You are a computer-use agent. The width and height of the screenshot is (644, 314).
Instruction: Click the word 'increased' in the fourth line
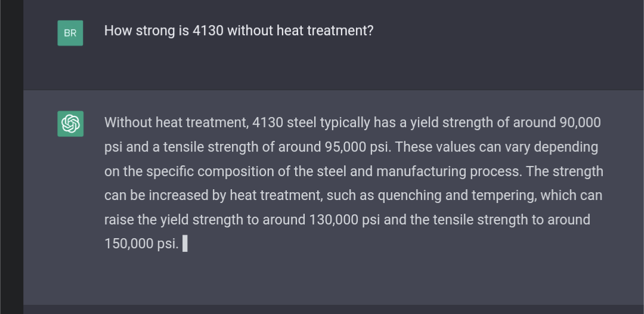[178, 195]
